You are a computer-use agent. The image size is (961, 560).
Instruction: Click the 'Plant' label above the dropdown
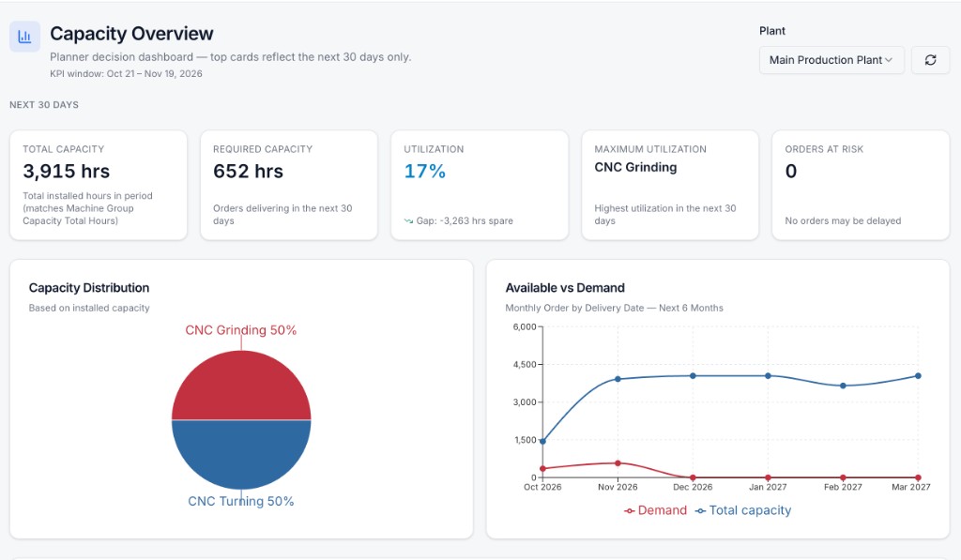click(772, 31)
